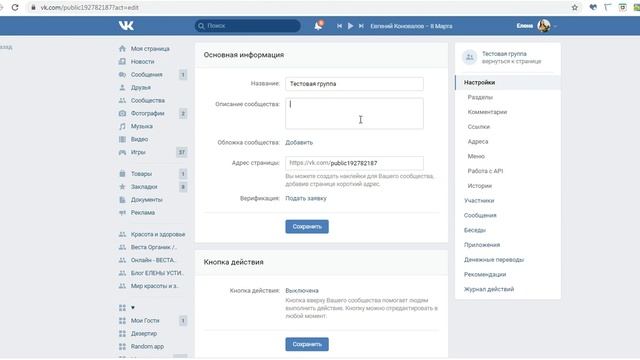The height and width of the screenshot is (360, 640).
Task: Click Добавить for community cover
Action: point(299,142)
